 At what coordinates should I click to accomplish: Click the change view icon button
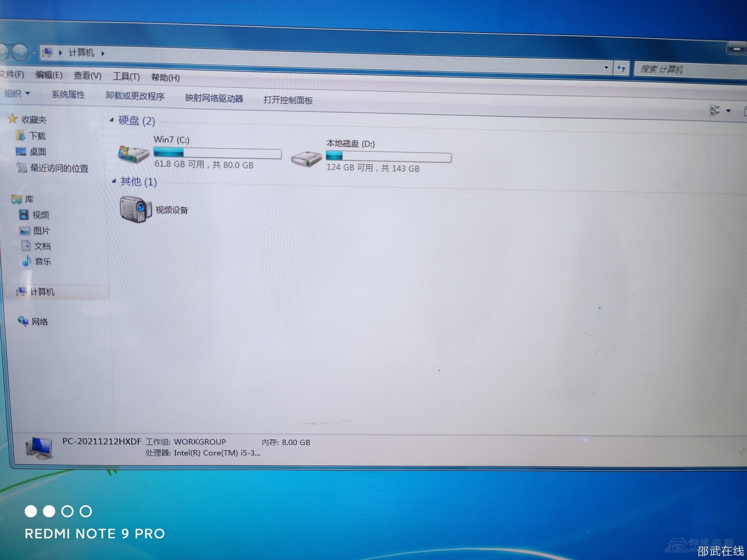(714, 110)
